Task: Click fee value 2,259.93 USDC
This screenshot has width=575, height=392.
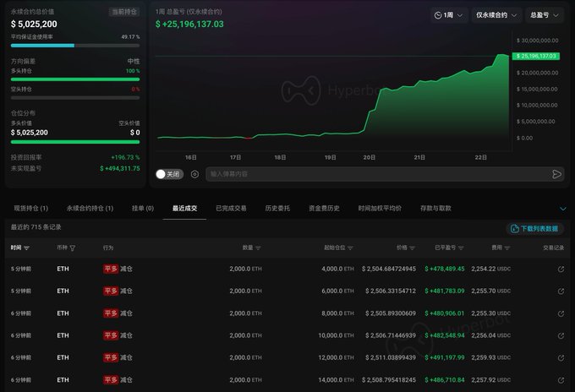Action: pyautogui.click(x=490, y=357)
